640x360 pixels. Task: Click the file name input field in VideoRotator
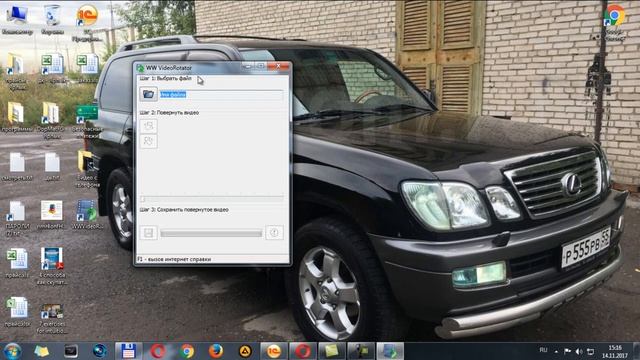pyautogui.click(x=221, y=95)
